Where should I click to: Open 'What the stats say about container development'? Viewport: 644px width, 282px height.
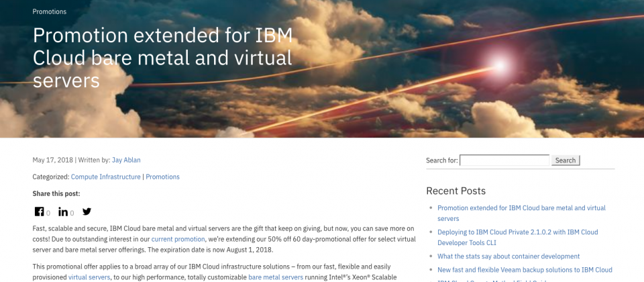tap(508, 256)
